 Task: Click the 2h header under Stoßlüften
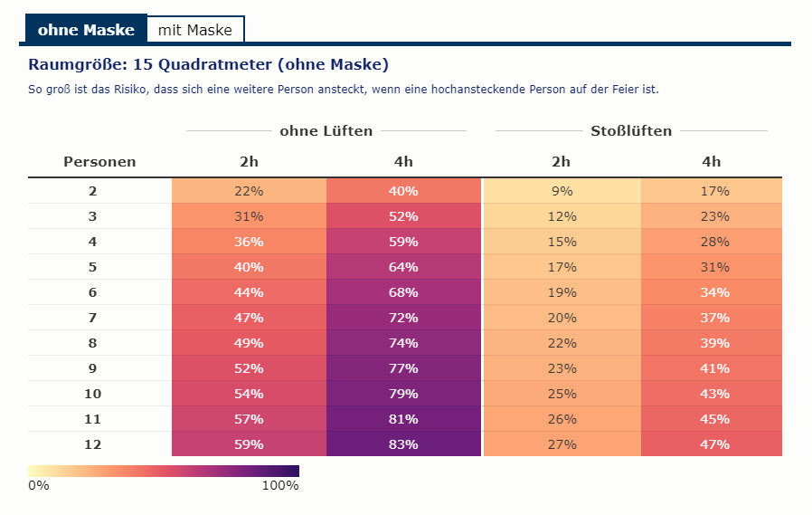[562, 162]
